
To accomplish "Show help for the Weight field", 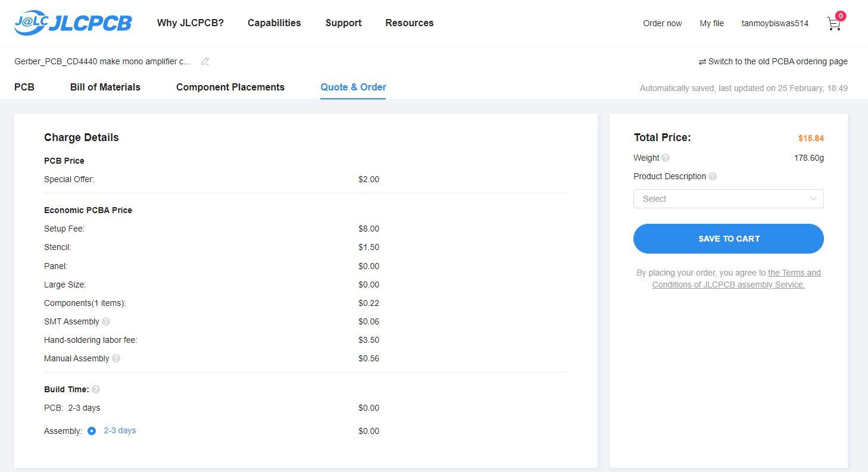I will (666, 158).
